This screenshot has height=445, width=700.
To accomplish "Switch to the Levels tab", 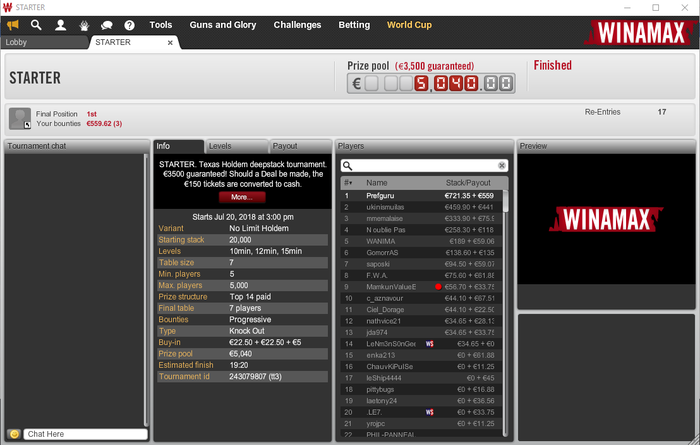I will coord(237,146).
